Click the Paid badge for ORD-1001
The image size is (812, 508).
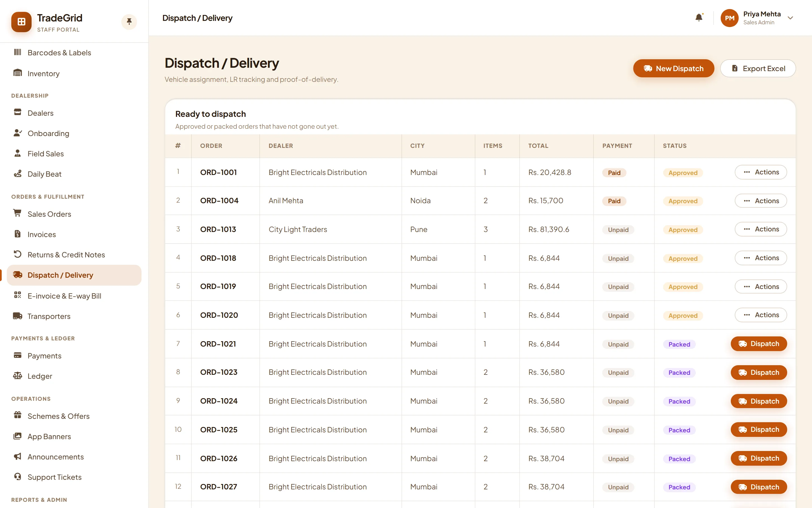point(614,173)
